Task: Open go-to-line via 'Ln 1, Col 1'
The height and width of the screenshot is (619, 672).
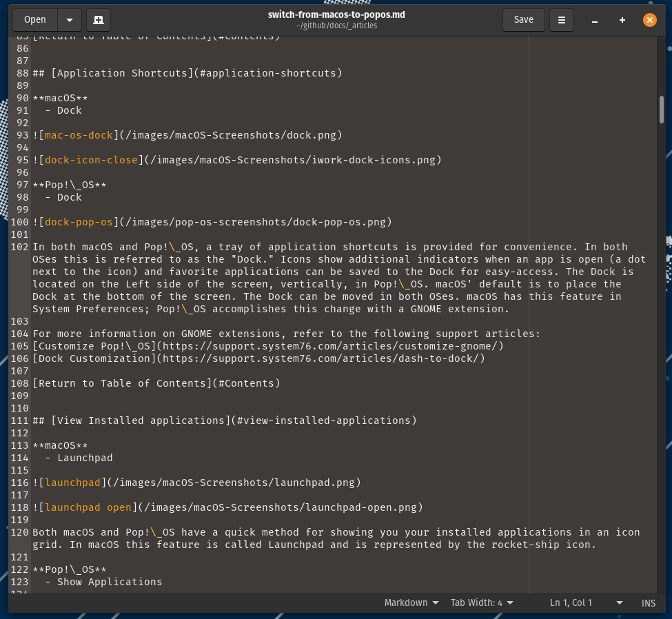Action: (571, 602)
